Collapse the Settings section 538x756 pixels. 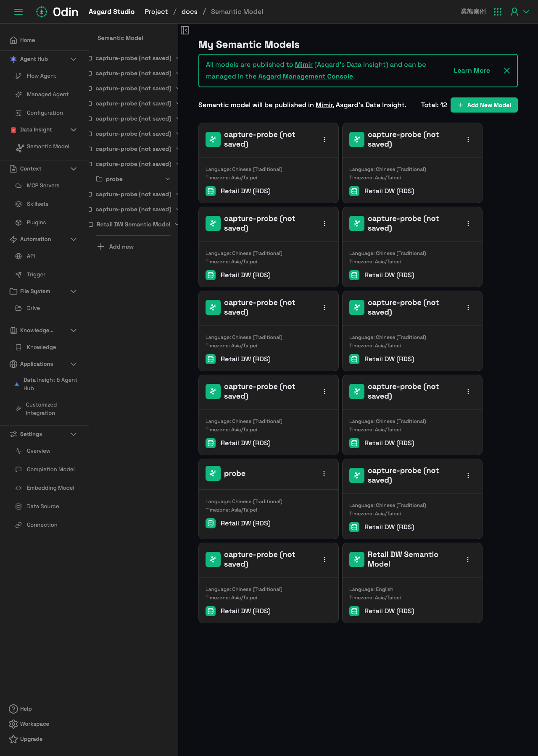tap(74, 434)
